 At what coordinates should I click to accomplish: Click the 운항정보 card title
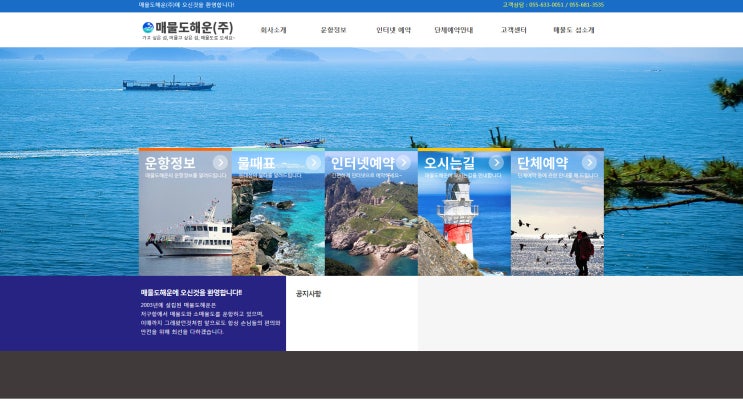[170, 163]
